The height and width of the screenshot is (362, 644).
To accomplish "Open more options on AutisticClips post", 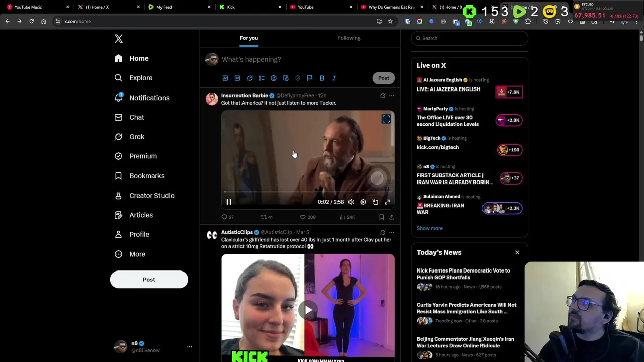I will tap(392, 233).
